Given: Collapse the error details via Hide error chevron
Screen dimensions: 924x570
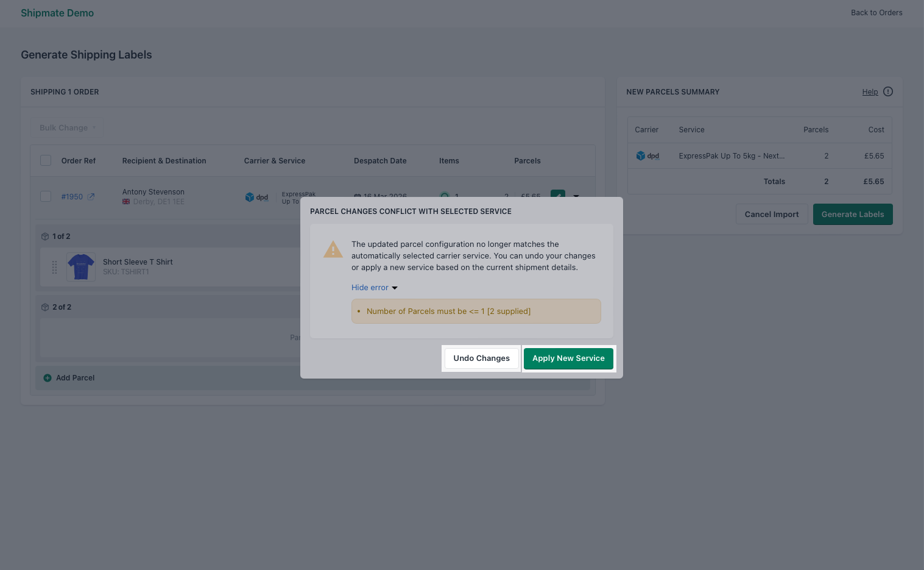Looking at the screenshot, I should pyautogui.click(x=394, y=287).
